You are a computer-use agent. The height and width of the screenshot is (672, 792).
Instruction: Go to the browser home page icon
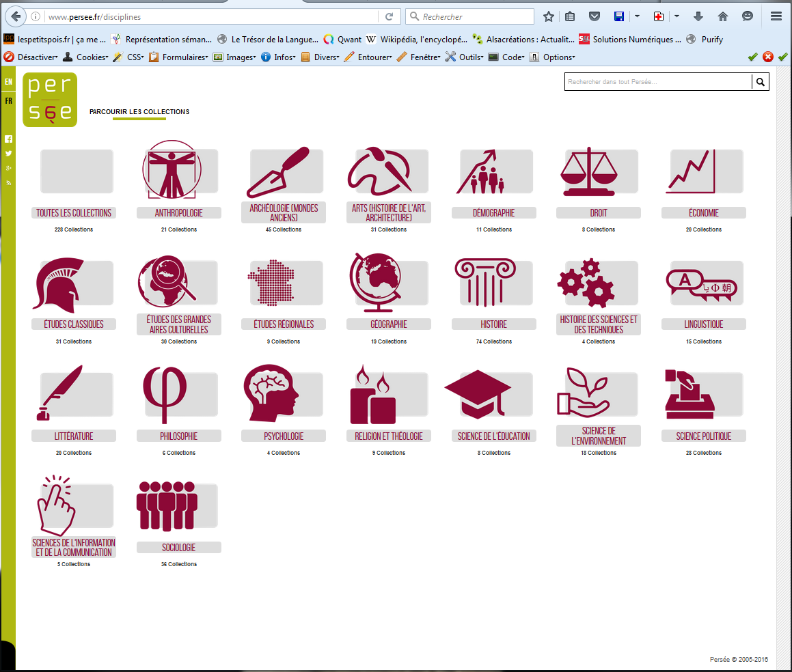coord(723,16)
